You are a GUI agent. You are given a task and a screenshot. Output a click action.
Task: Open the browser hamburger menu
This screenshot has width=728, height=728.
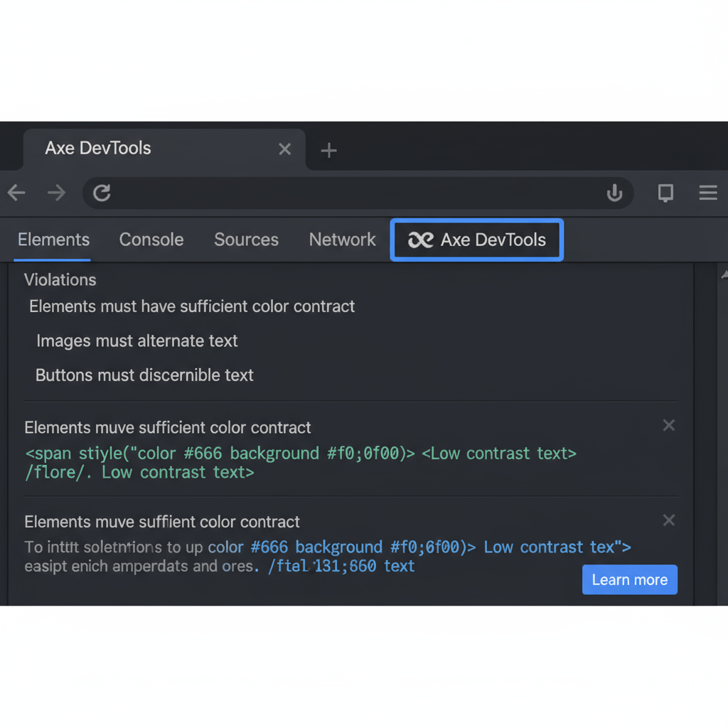708,193
